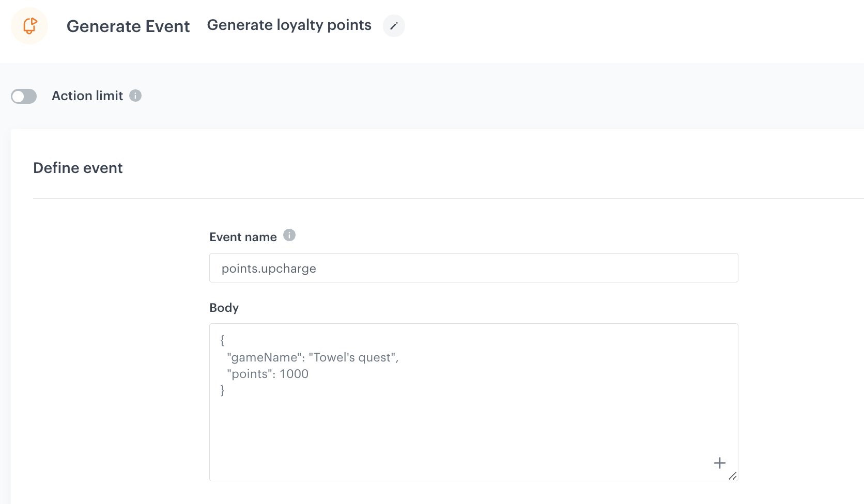Select the points.upcharge text
864x504 pixels.
pyautogui.click(x=269, y=268)
